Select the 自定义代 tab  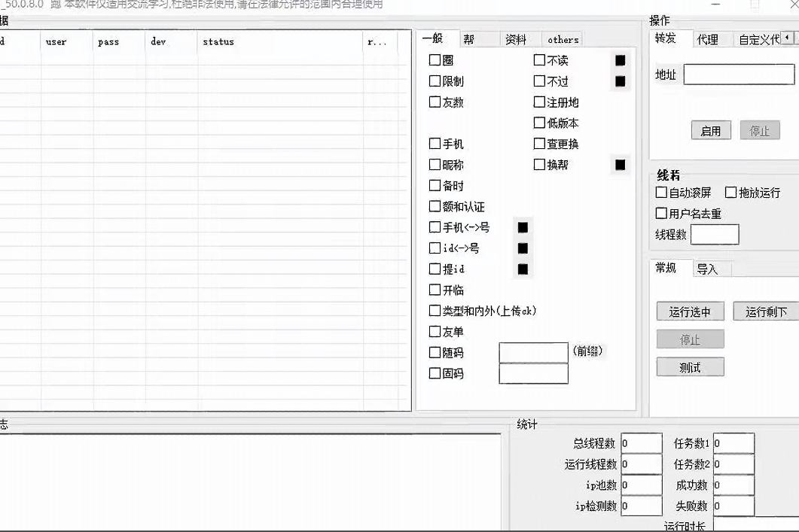[x=757, y=39]
